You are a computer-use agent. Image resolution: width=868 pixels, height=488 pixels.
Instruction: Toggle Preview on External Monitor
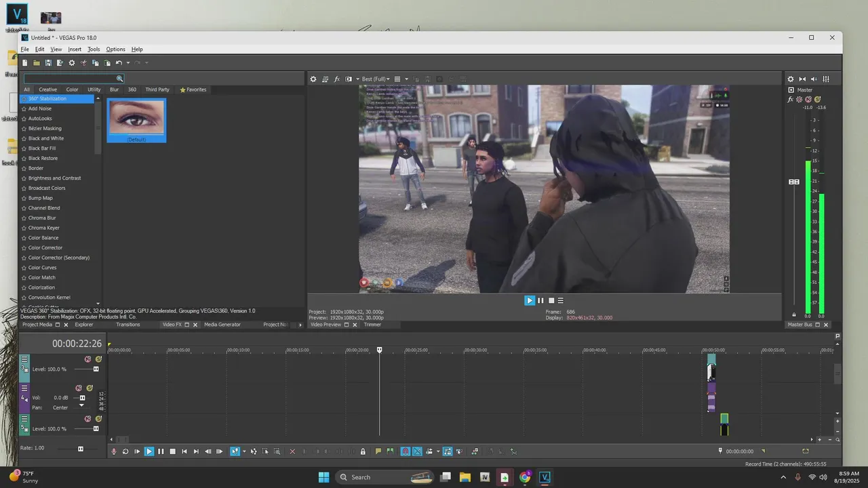(x=325, y=79)
